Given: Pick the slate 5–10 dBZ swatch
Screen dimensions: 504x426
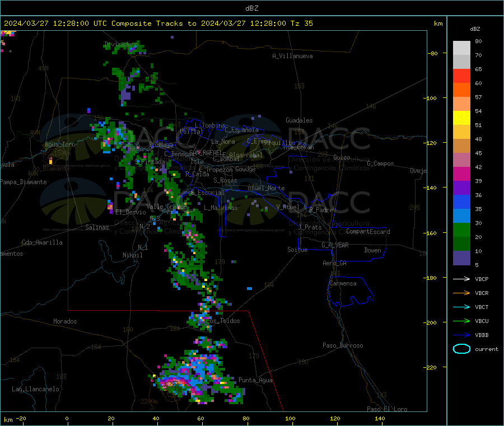Looking at the screenshot, I should click(x=461, y=258).
